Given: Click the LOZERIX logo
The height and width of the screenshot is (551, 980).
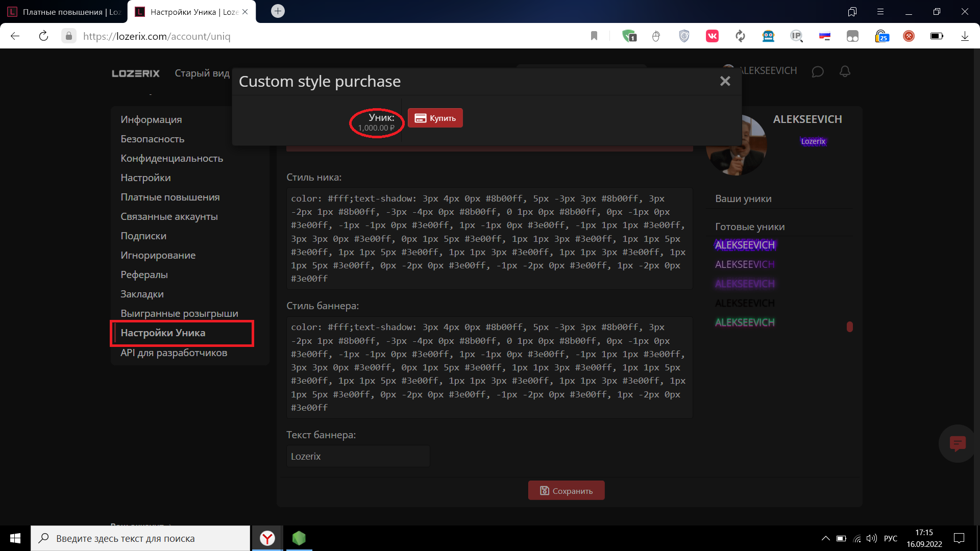Looking at the screenshot, I should coord(136,73).
